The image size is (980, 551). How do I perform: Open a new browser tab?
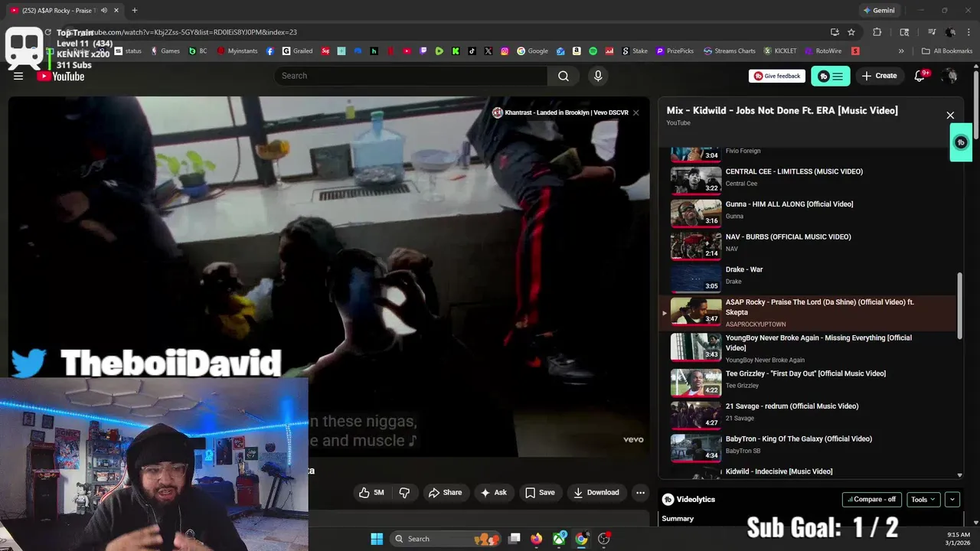click(134, 10)
